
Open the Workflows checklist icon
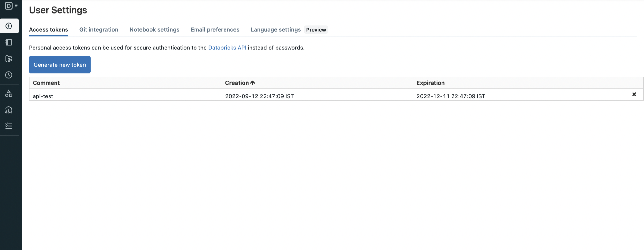9,126
